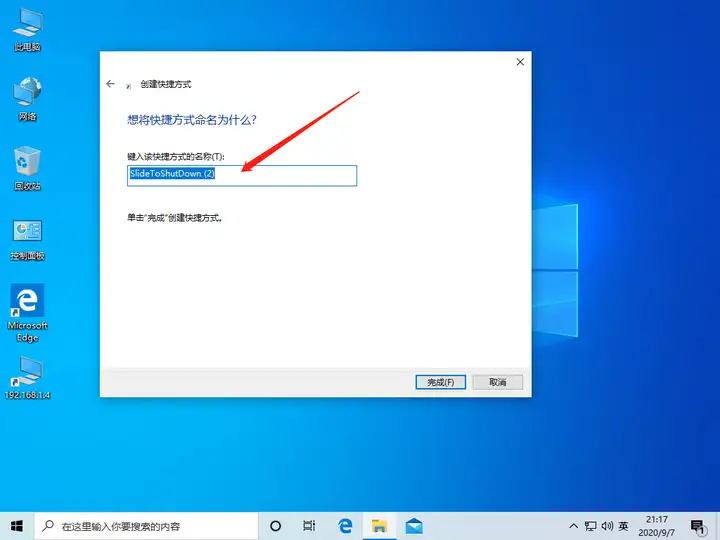Click the 键入该快捷方式的名称(T) label
Viewport: 720px width, 540px height.
175,157
